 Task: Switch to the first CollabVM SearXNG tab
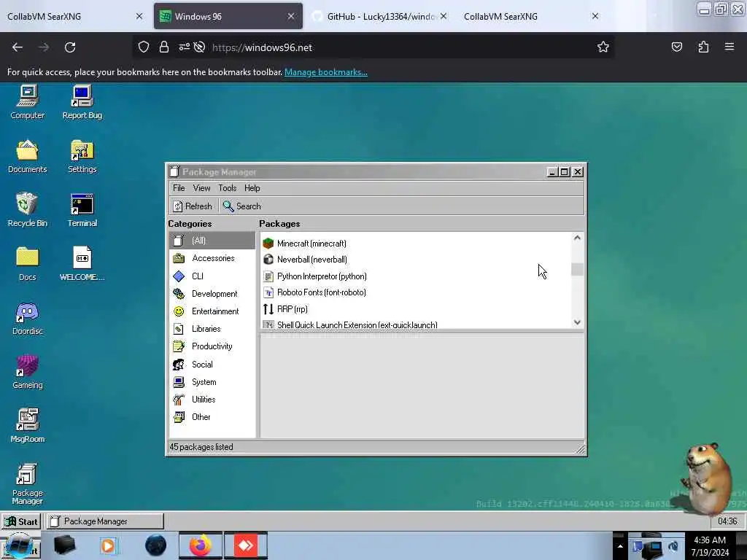pyautogui.click(x=75, y=16)
